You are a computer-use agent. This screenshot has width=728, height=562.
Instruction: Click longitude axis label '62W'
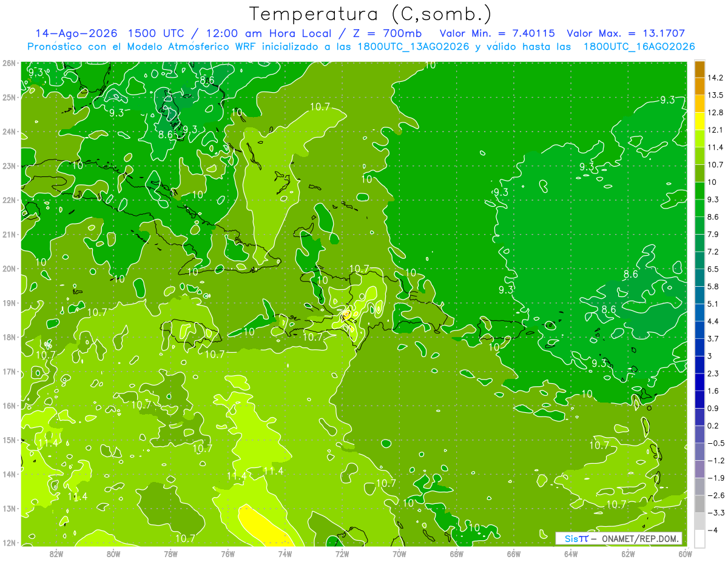point(628,553)
